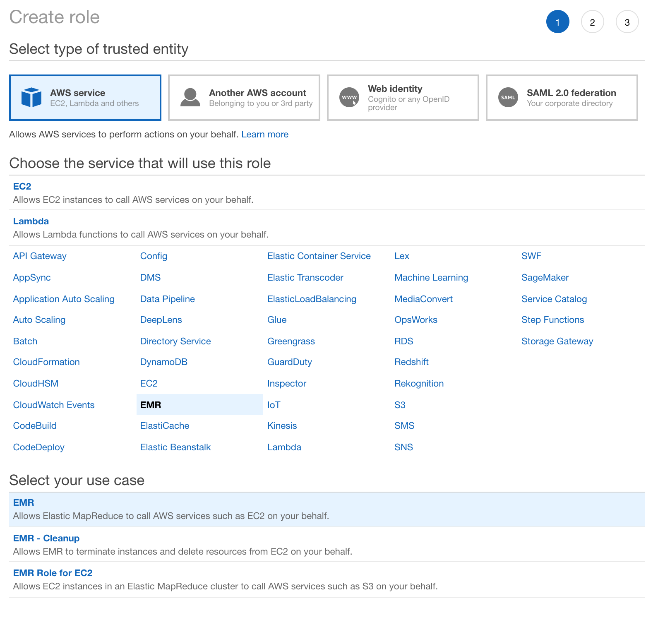Pick CodeBuild service
The height and width of the screenshot is (644, 658).
(x=35, y=426)
